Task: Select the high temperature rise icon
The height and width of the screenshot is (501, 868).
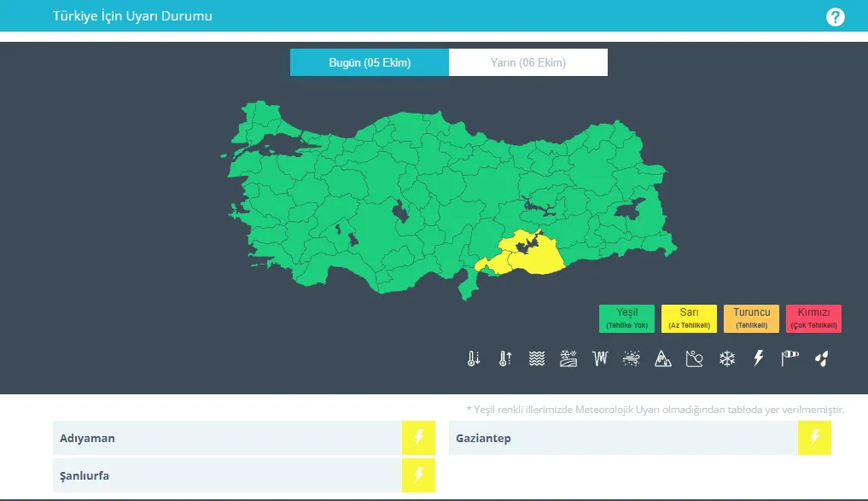Action: 505,358
